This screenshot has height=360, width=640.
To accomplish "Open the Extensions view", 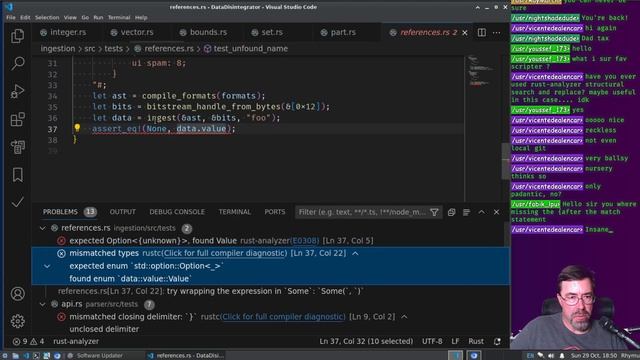I will tap(18, 119).
